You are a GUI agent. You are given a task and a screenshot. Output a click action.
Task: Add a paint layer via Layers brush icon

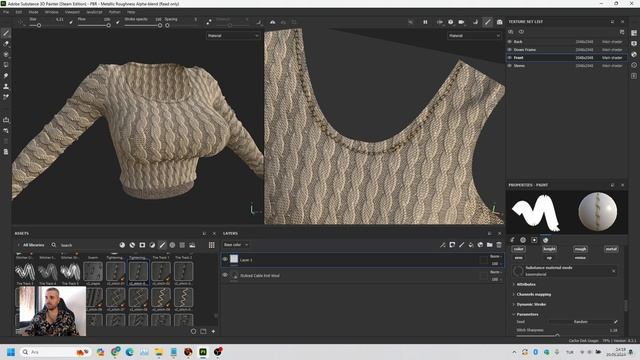(x=462, y=245)
